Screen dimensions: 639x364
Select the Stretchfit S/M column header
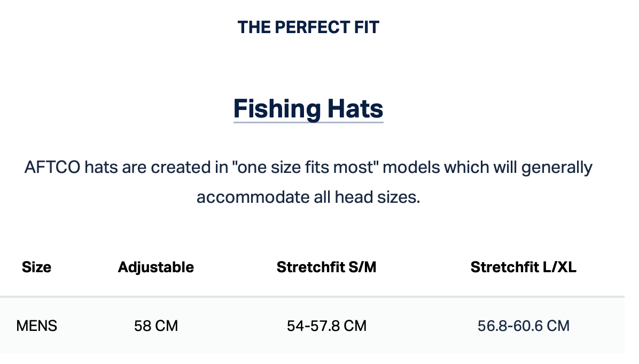(x=326, y=267)
